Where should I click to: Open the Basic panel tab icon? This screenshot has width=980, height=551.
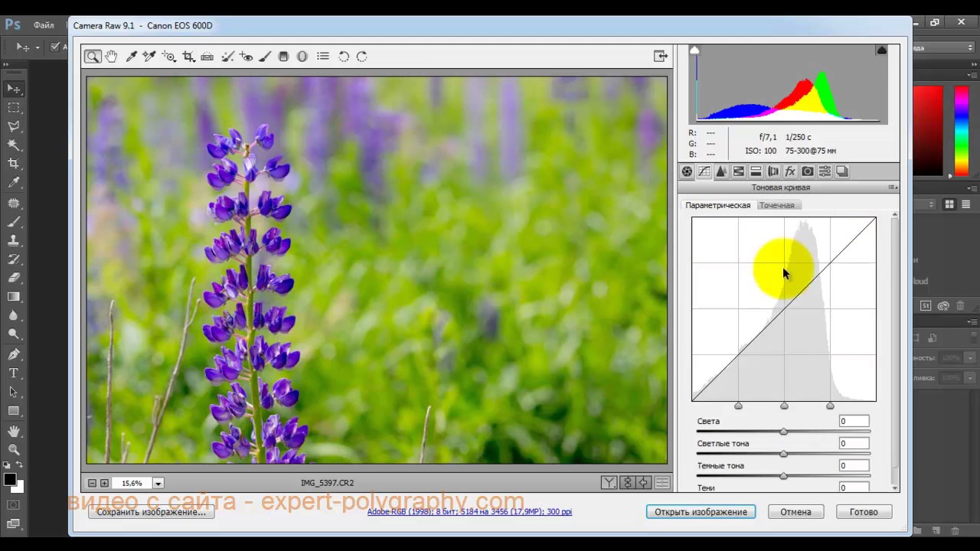coord(688,171)
